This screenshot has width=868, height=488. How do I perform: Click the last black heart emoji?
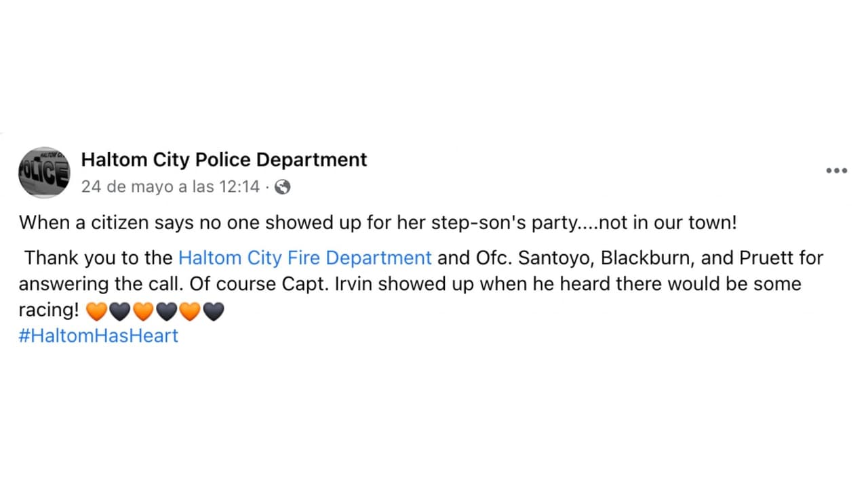click(x=214, y=311)
